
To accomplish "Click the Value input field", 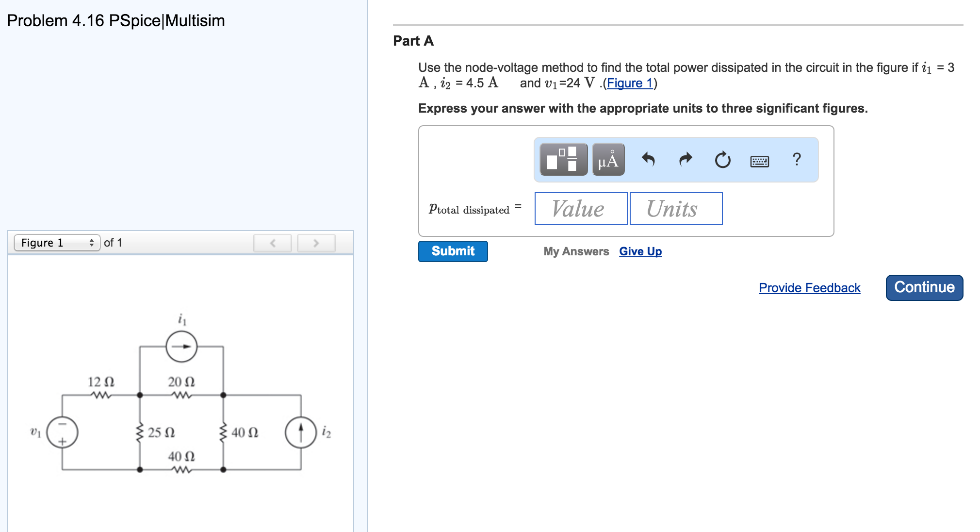I will [581, 209].
